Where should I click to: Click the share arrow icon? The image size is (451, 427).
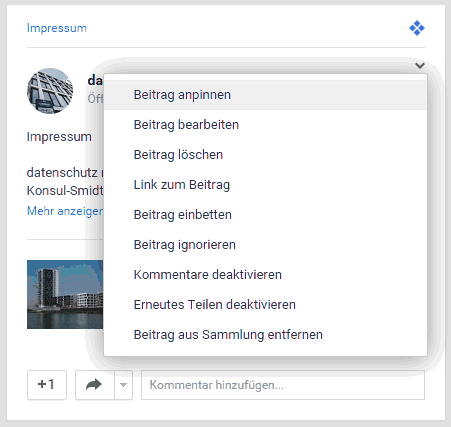point(95,385)
